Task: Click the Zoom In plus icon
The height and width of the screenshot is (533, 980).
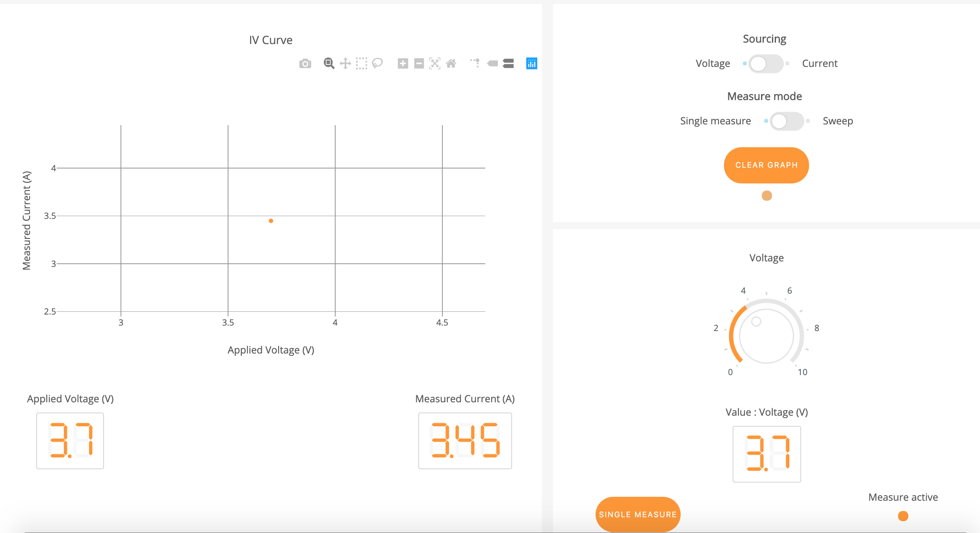Action: (403, 63)
